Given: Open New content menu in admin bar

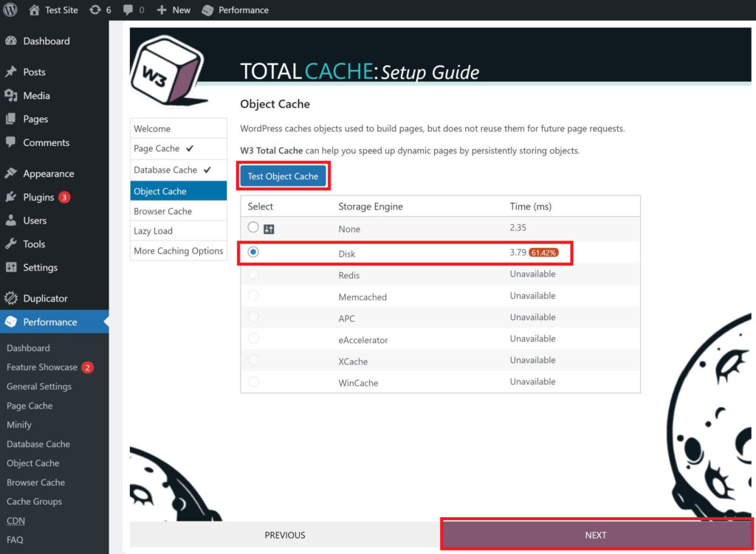Looking at the screenshot, I should pos(182,10).
